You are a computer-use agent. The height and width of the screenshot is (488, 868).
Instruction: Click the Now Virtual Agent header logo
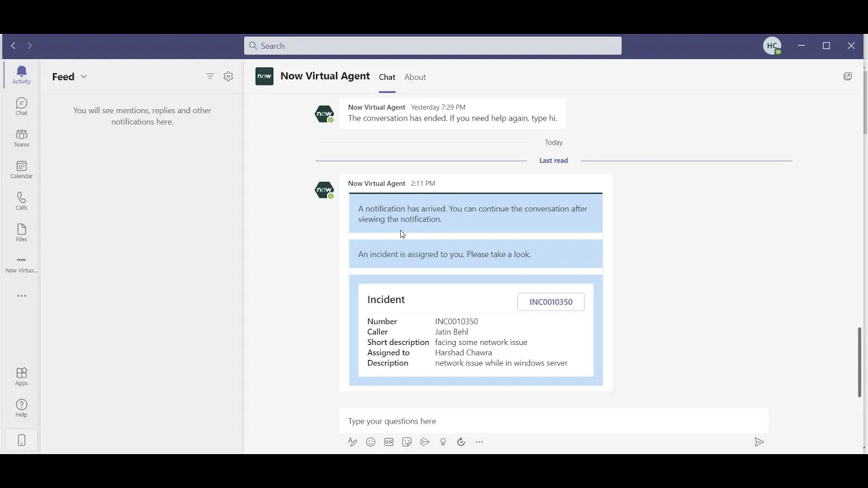pyautogui.click(x=264, y=77)
